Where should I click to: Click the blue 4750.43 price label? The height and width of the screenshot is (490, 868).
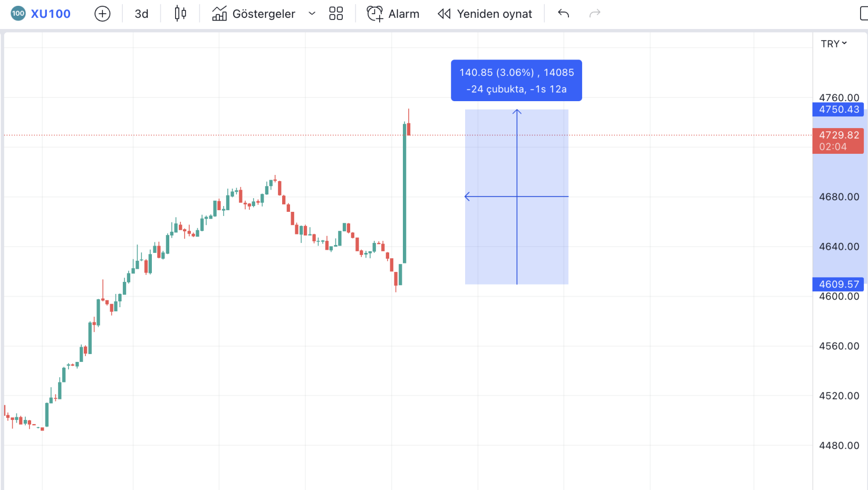(838, 110)
